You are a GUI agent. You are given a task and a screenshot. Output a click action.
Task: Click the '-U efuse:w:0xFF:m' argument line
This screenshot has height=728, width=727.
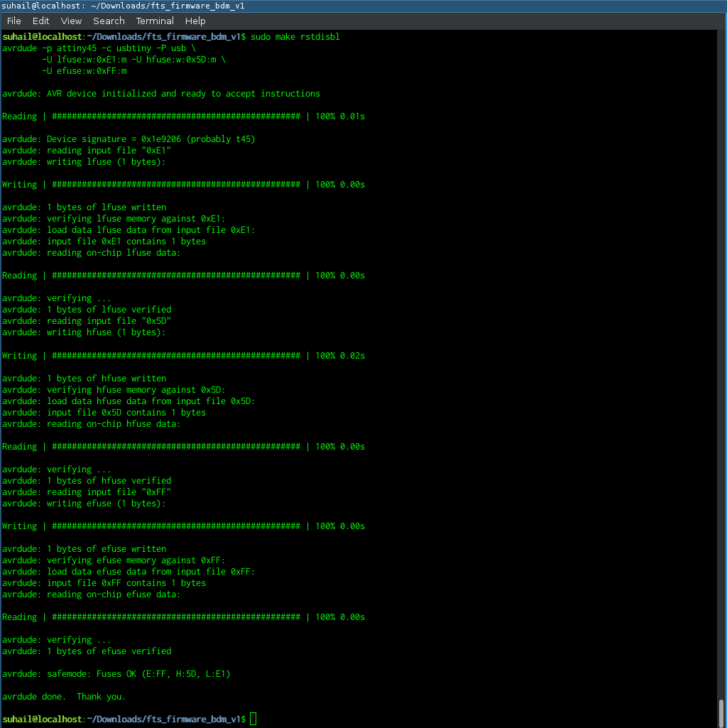coord(84,71)
